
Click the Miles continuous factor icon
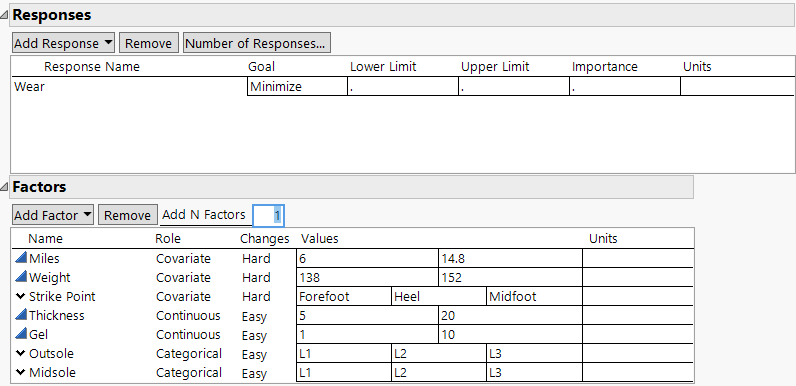pos(20,258)
